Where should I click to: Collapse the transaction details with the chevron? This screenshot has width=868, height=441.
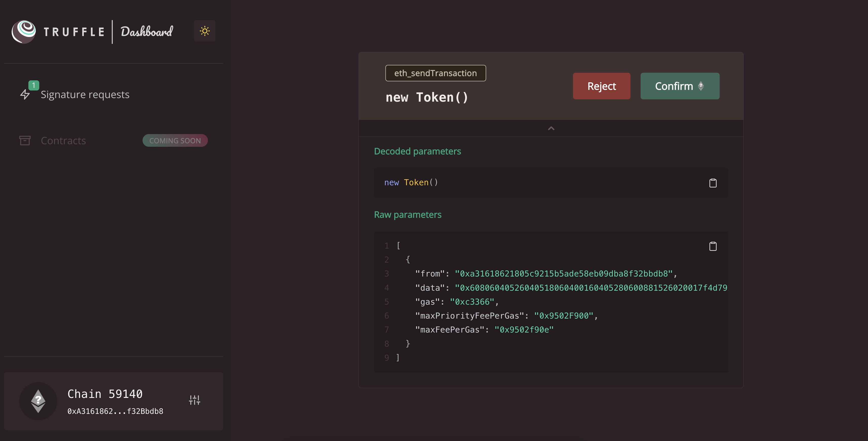(551, 128)
